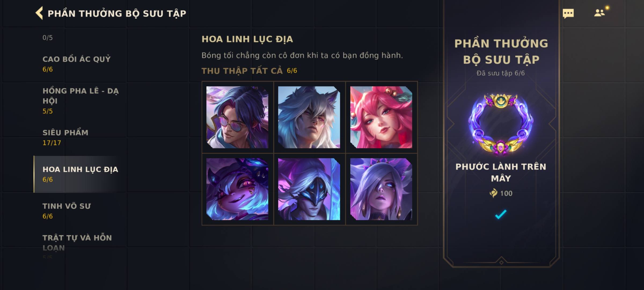The height and width of the screenshot is (290, 644).
Task: Select the Hoa Linh Lục Địa collection
Action: 80,174
